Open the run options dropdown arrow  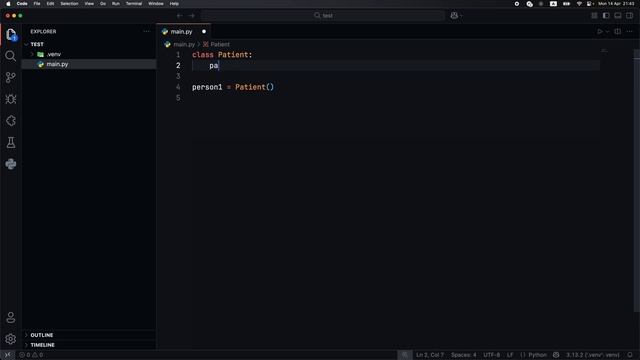pos(607,31)
